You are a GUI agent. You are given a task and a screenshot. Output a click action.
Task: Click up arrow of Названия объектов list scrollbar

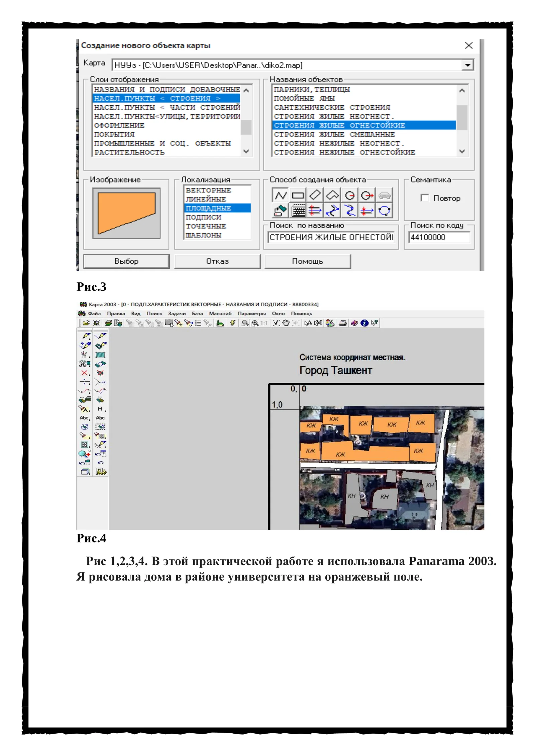(462, 90)
